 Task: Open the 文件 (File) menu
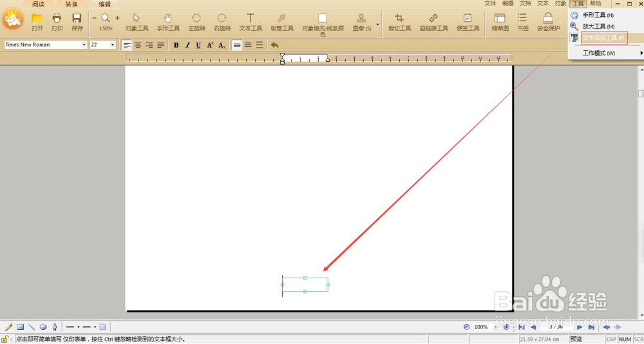[x=490, y=3]
